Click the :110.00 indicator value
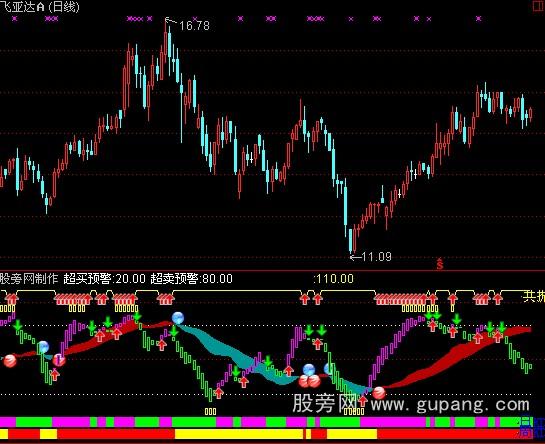 (x=333, y=278)
